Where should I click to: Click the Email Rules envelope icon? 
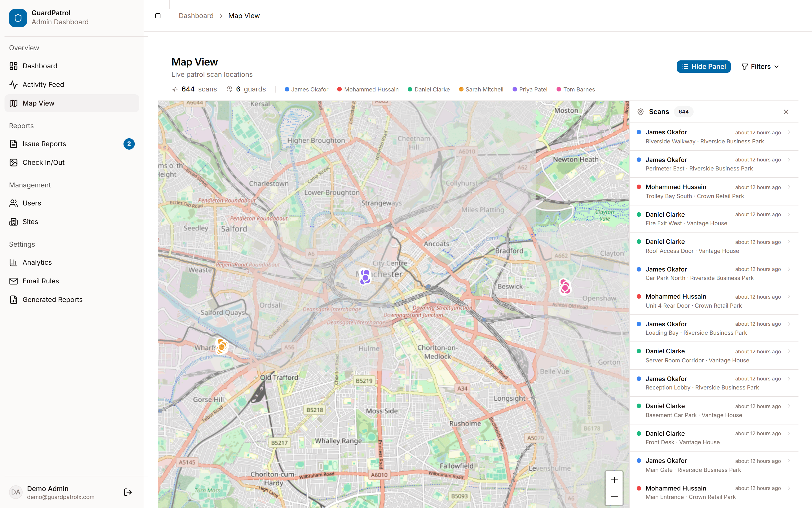click(14, 281)
